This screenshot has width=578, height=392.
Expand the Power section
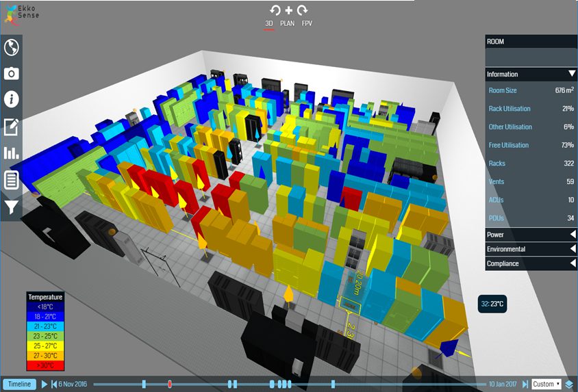[571, 235]
